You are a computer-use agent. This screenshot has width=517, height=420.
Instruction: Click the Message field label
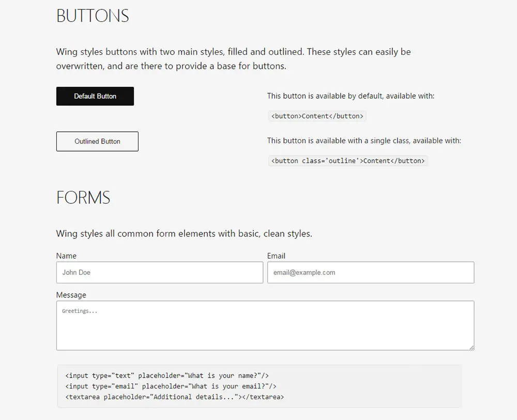point(71,295)
